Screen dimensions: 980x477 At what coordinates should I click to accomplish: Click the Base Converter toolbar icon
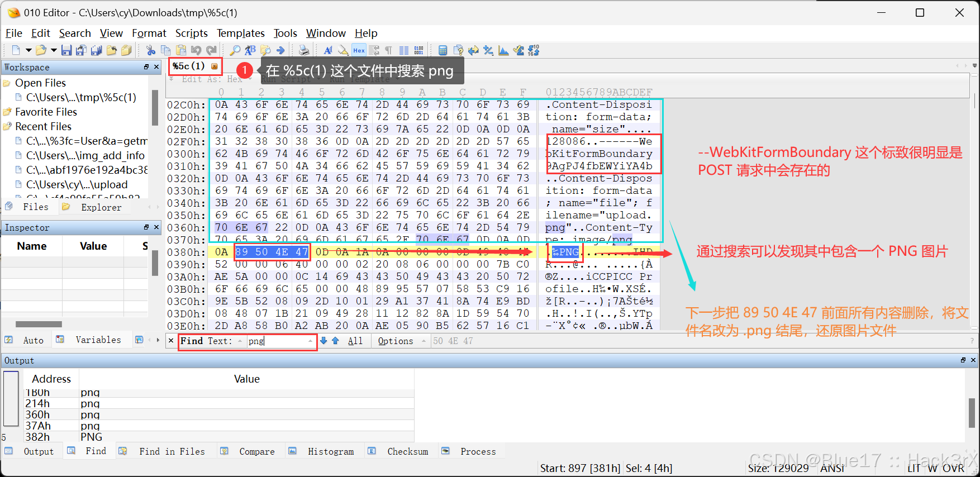(534, 50)
